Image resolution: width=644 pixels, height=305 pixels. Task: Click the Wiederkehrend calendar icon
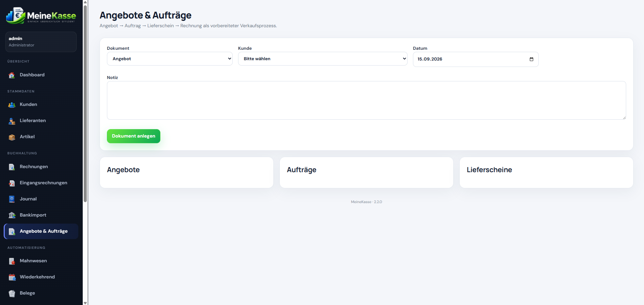click(12, 277)
